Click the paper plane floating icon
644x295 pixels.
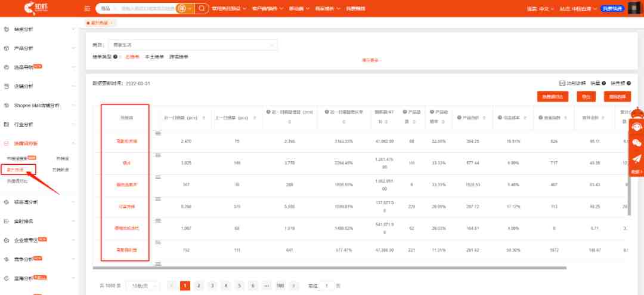coord(636,158)
